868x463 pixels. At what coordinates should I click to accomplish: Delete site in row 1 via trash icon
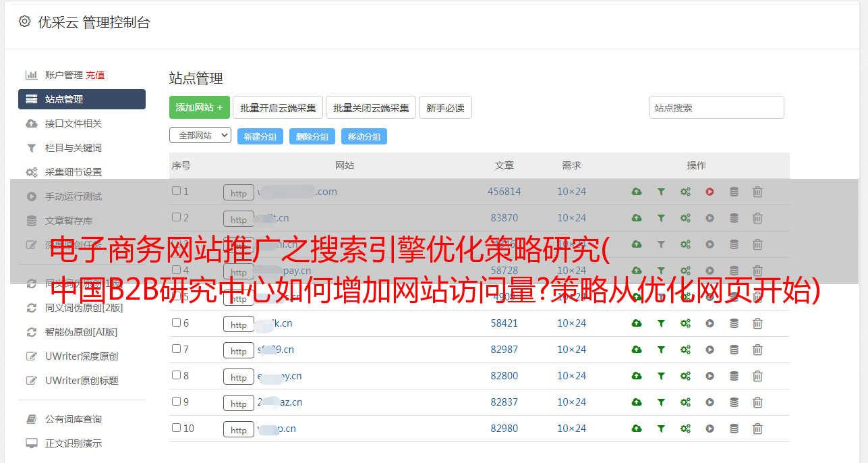pos(757,192)
